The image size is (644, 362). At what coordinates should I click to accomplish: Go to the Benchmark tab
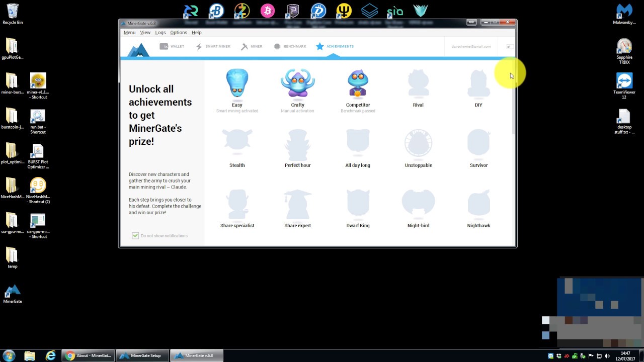[x=290, y=46]
